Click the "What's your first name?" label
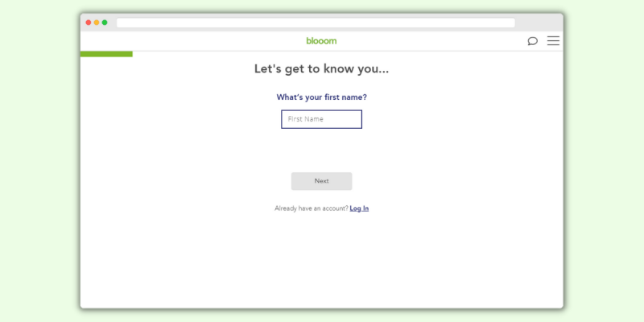Viewport: 644px width, 322px height. [321, 97]
